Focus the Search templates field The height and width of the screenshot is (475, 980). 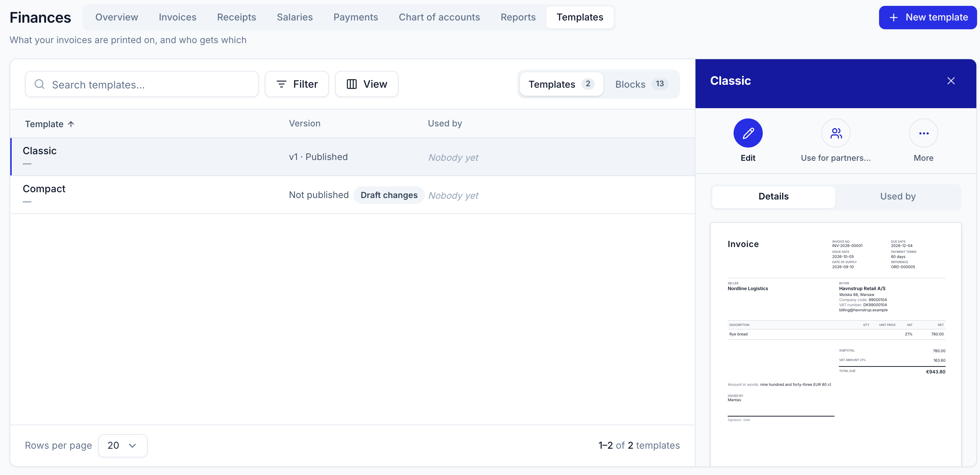click(x=142, y=84)
